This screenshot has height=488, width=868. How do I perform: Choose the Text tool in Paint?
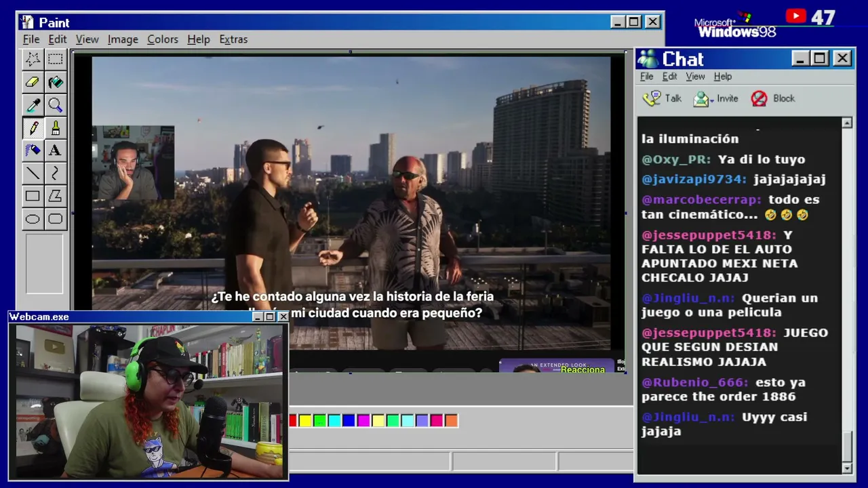tap(56, 150)
